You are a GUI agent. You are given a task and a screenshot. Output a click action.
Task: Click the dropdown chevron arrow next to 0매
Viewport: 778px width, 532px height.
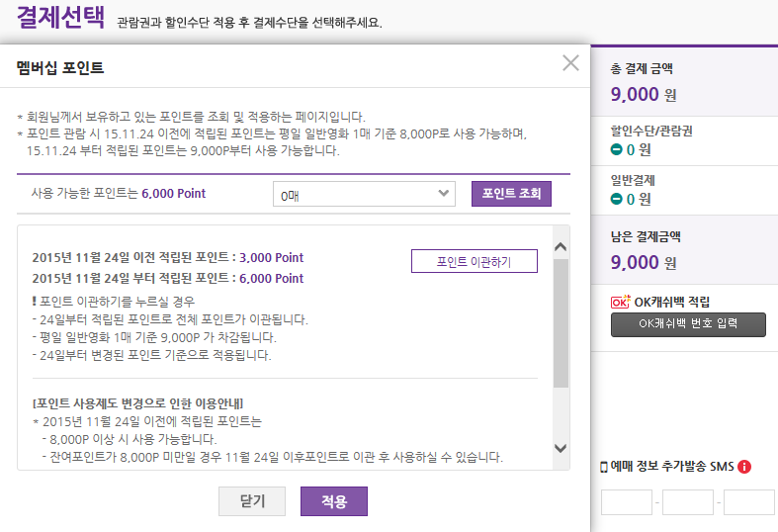point(443,194)
